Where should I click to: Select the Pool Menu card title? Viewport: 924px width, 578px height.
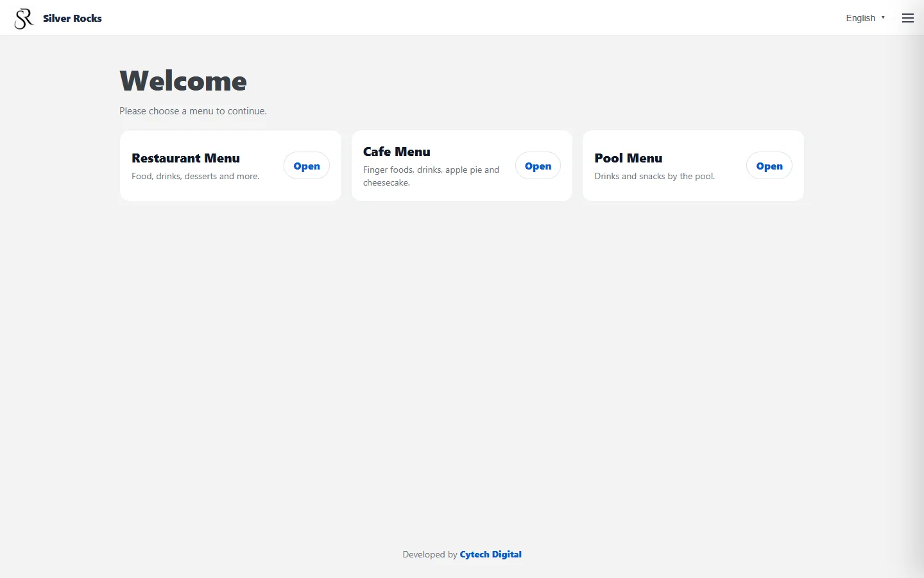point(628,158)
